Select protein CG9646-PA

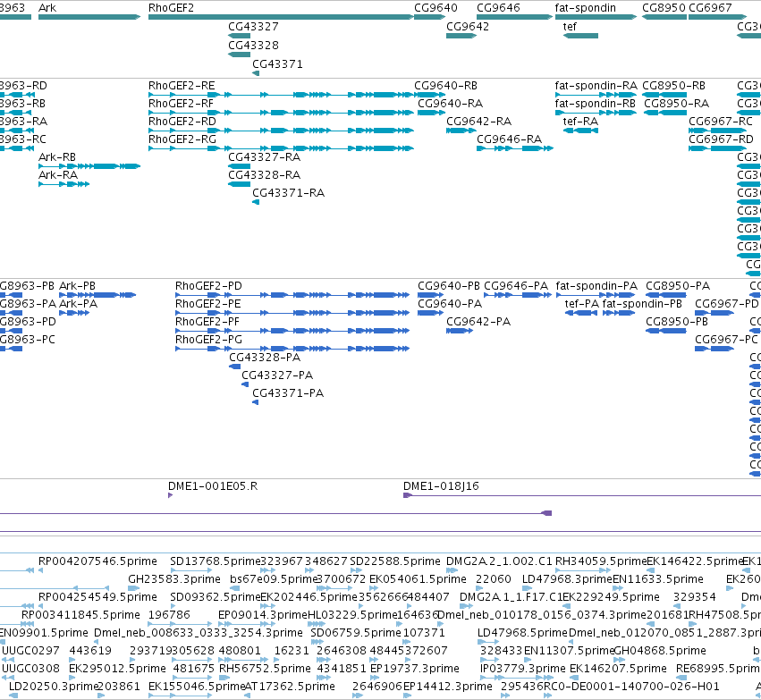[x=516, y=286]
